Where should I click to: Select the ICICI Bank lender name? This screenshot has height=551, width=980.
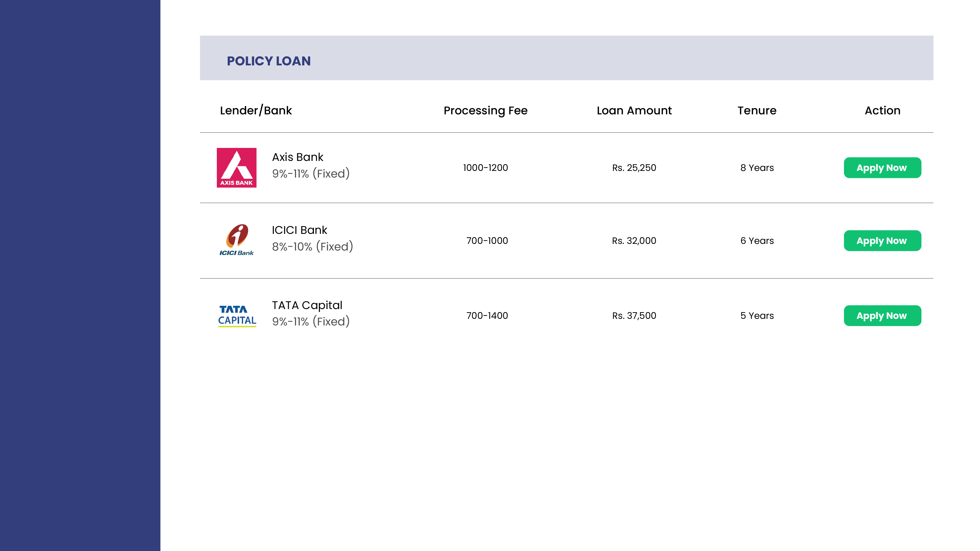299,230
